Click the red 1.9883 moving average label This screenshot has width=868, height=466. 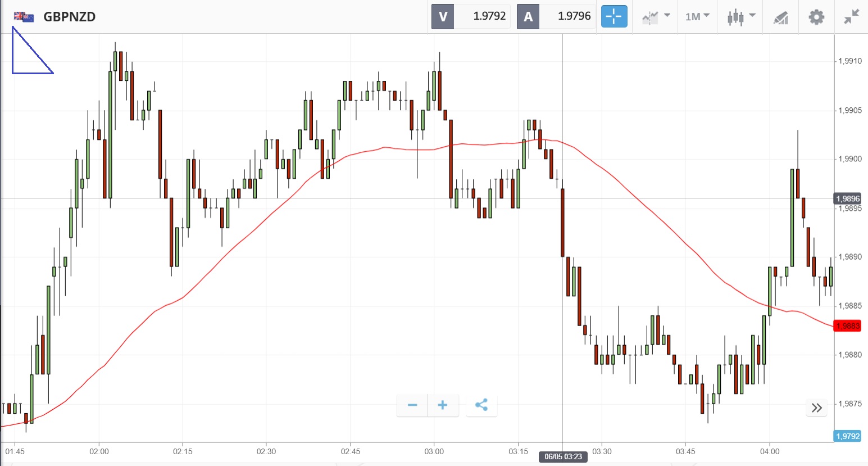(847, 326)
